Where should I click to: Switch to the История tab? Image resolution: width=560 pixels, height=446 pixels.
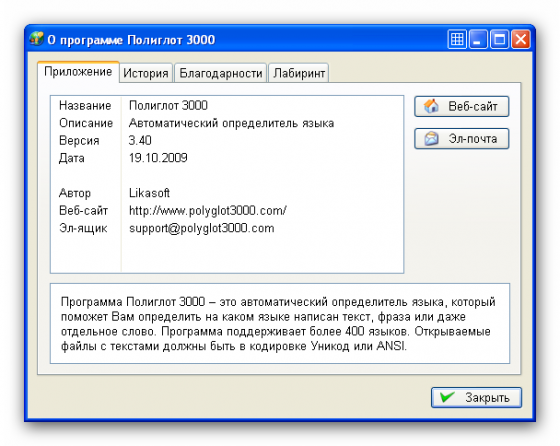click(146, 73)
